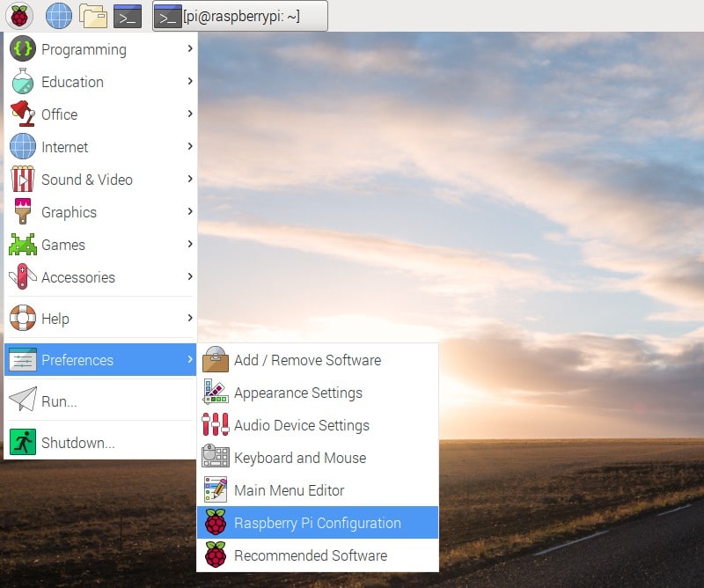Open Recommended Software
704x588 pixels.
click(x=318, y=555)
